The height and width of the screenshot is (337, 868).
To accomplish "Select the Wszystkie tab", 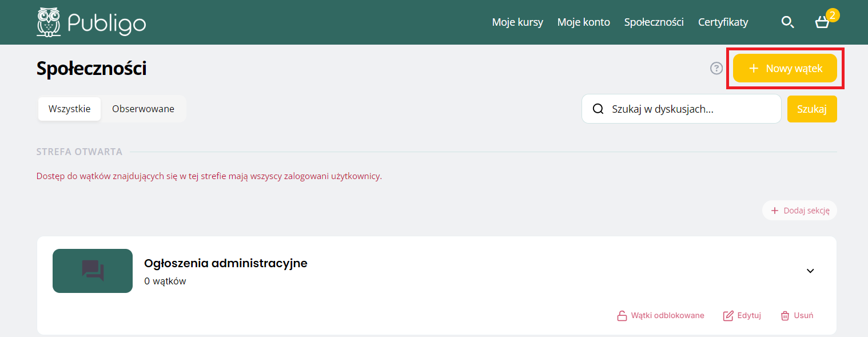I will (69, 109).
